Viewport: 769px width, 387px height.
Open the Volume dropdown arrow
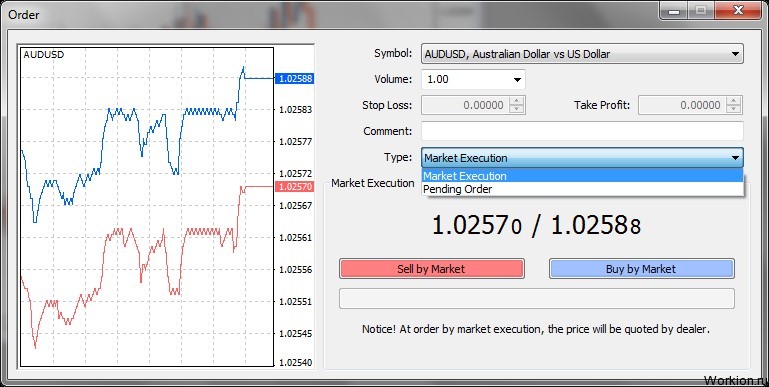pyautogui.click(x=517, y=79)
